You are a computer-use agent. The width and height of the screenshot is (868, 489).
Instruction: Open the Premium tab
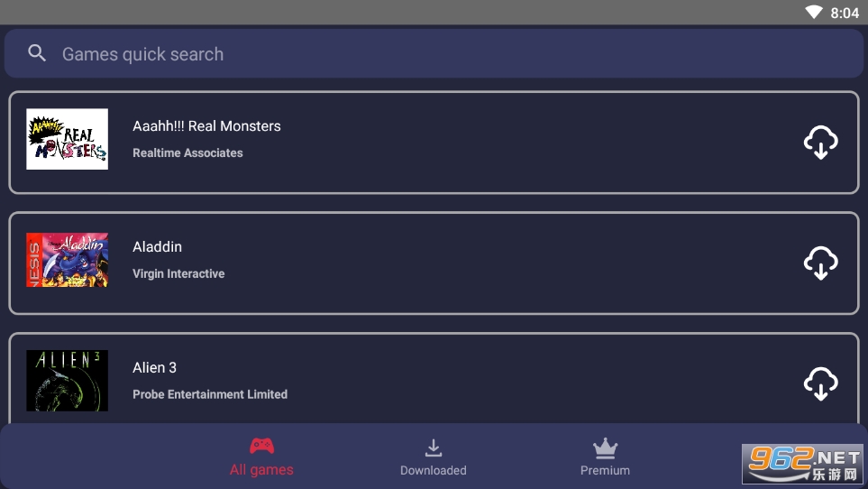coord(605,457)
